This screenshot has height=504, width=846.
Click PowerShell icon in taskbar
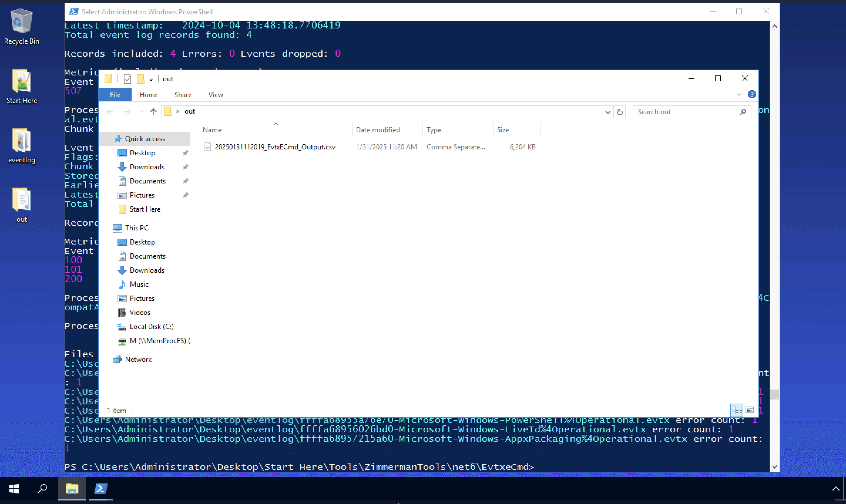100,489
